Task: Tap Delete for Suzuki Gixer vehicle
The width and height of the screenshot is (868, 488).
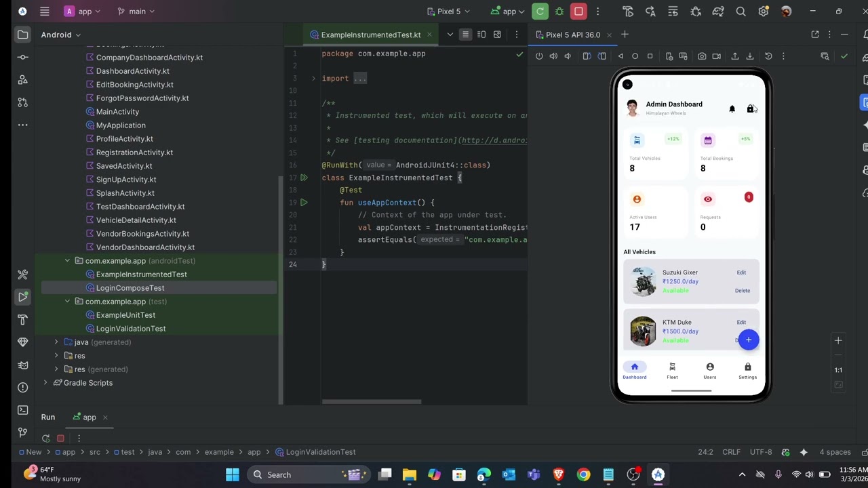Action: [x=743, y=291]
